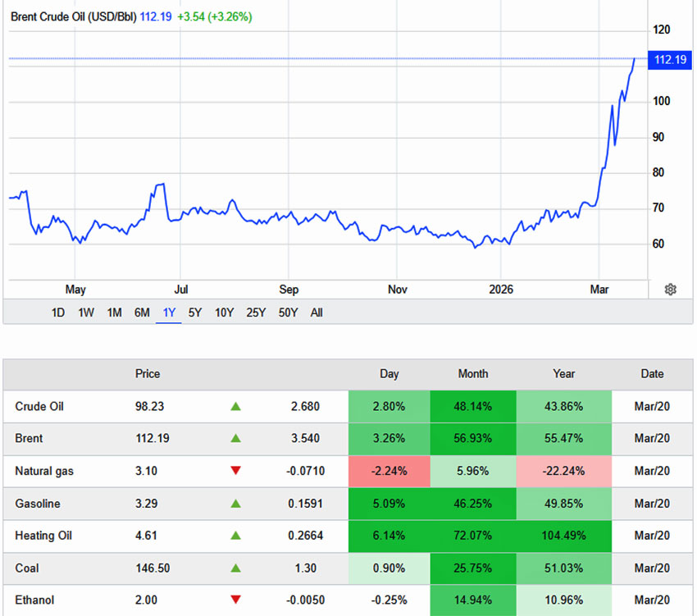Select the 5Y time range
Screen dimensions: 697x616
pyautogui.click(x=194, y=313)
